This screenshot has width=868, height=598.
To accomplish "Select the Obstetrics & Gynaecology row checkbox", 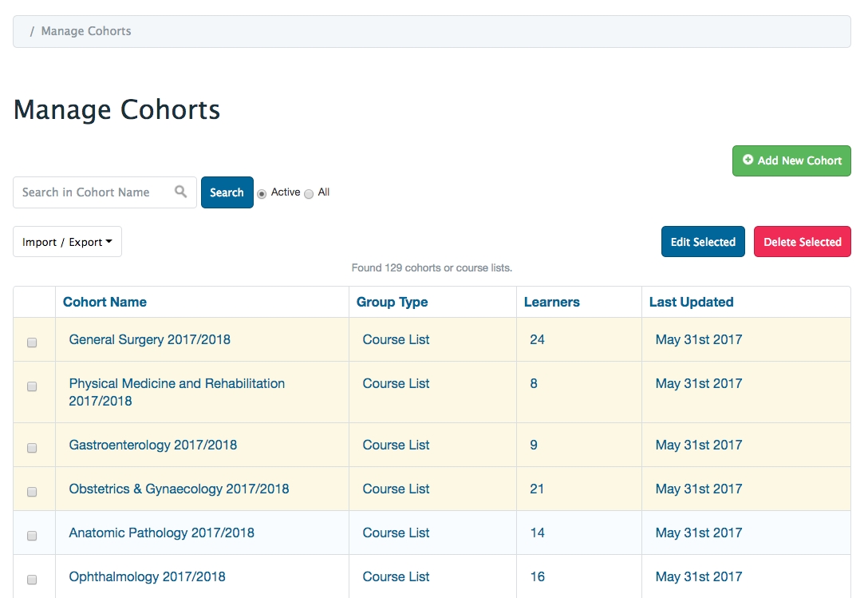I will coord(32,492).
